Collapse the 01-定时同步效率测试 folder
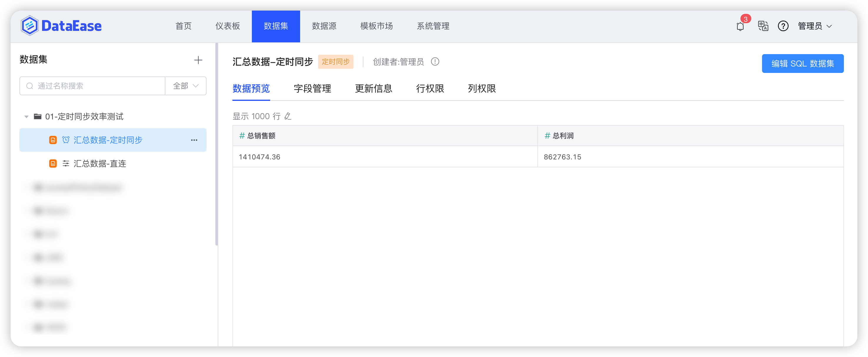Image resolution: width=868 pixels, height=357 pixels. (26, 117)
